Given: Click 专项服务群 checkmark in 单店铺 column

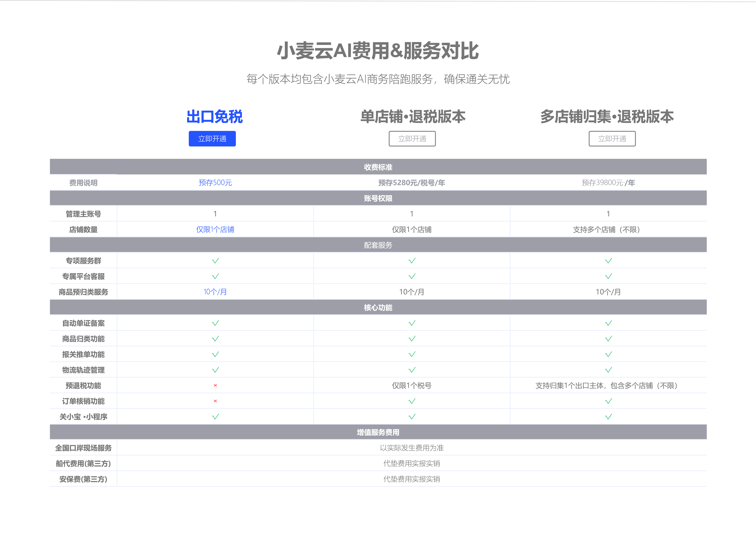Looking at the screenshot, I should pos(412,261).
